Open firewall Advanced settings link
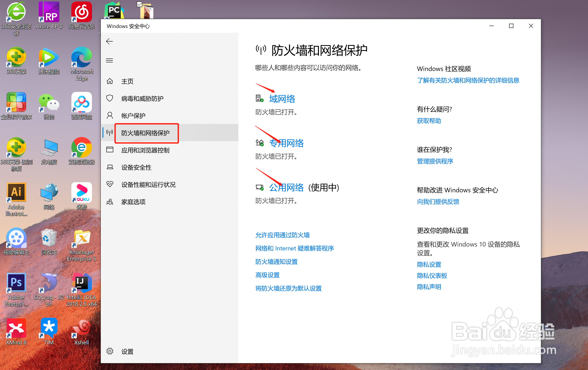This screenshot has height=370, width=588. (x=267, y=275)
